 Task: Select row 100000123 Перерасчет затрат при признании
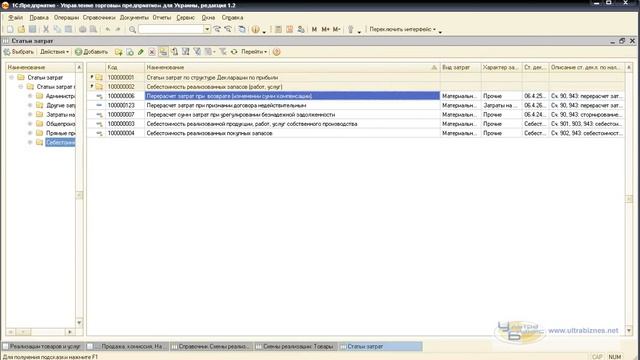pyautogui.click(x=356, y=105)
